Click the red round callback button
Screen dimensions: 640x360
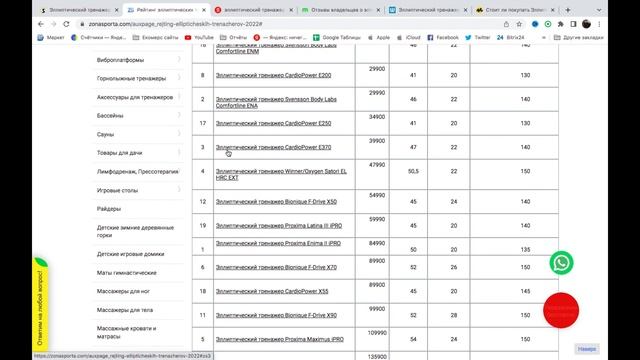point(561,310)
